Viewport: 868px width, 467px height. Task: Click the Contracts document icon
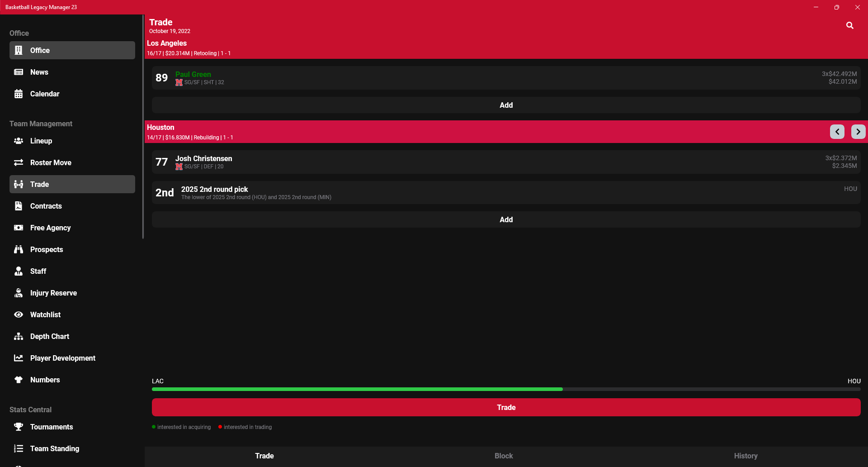pos(19,206)
